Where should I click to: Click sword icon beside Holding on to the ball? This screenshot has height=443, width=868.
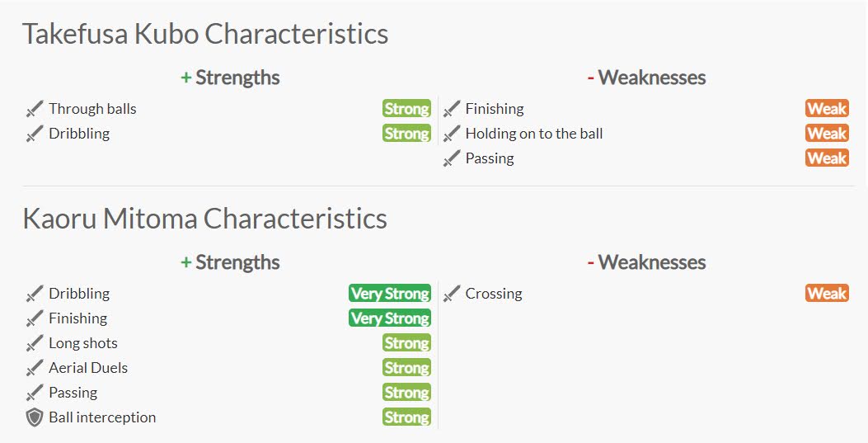pyautogui.click(x=451, y=134)
